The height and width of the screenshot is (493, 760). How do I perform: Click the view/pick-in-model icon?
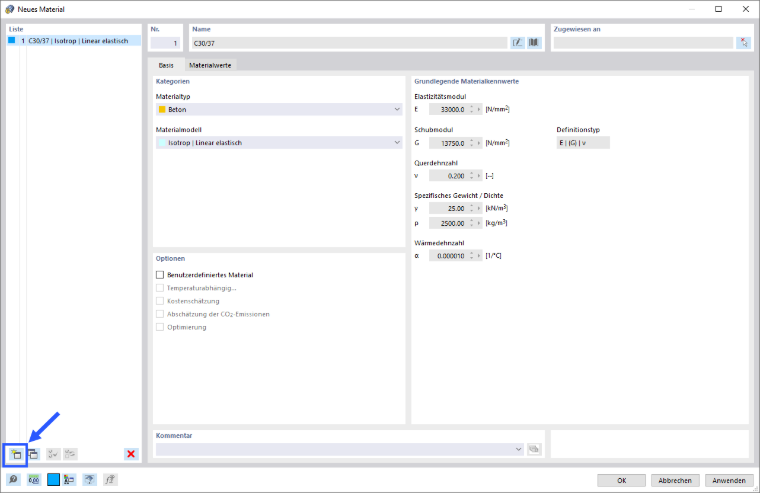[89, 480]
